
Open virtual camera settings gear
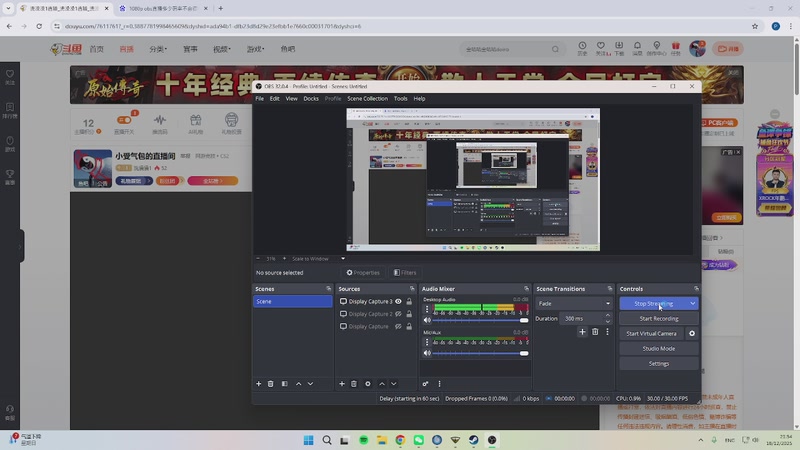(692, 333)
